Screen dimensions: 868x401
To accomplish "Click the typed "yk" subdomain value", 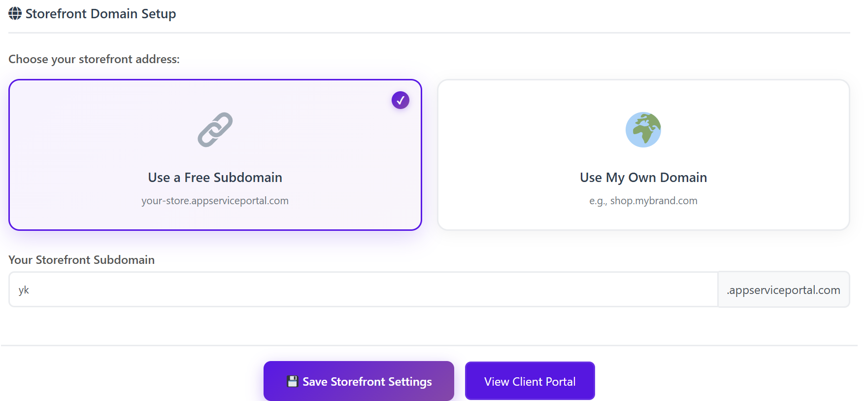I will [24, 290].
